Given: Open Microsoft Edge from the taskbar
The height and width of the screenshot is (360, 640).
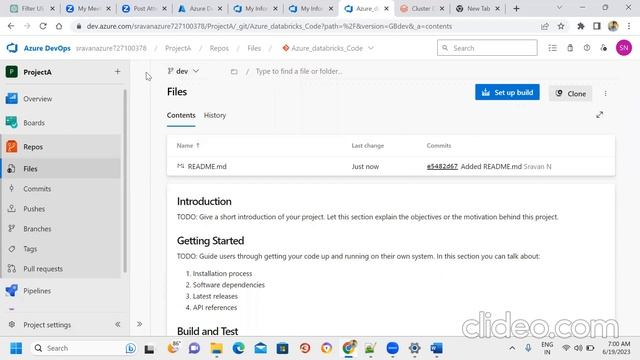Looking at the screenshot, I should point(239,348).
